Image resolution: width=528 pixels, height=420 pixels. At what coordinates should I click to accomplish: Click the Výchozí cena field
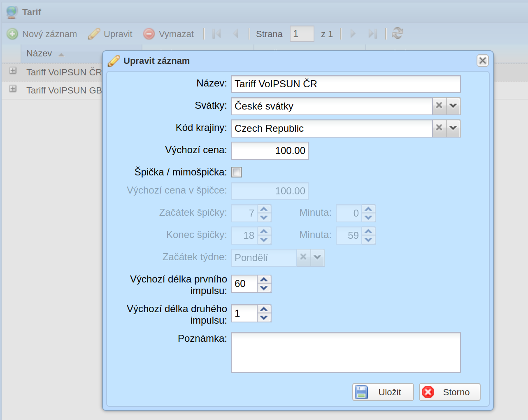270,151
